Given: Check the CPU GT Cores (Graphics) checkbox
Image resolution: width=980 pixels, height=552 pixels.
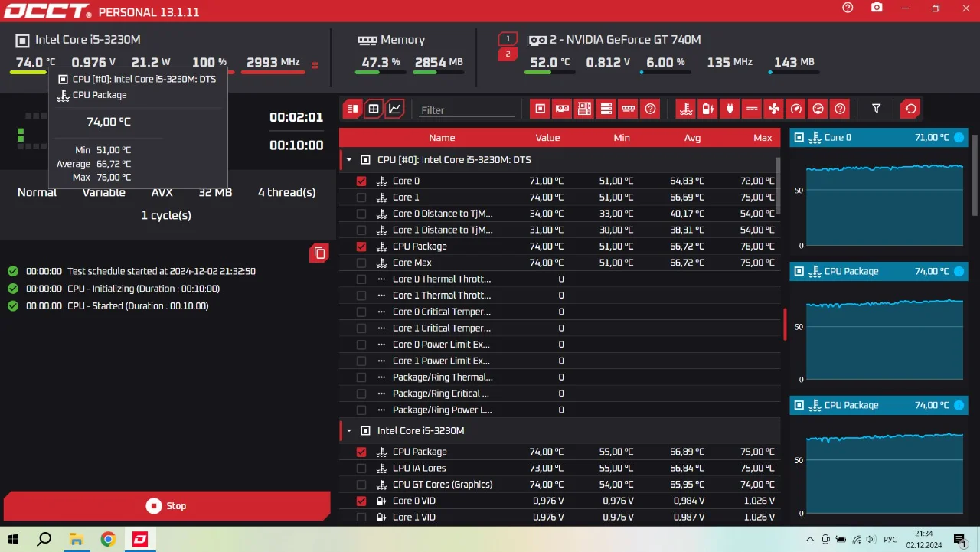Looking at the screenshot, I should [x=361, y=485].
